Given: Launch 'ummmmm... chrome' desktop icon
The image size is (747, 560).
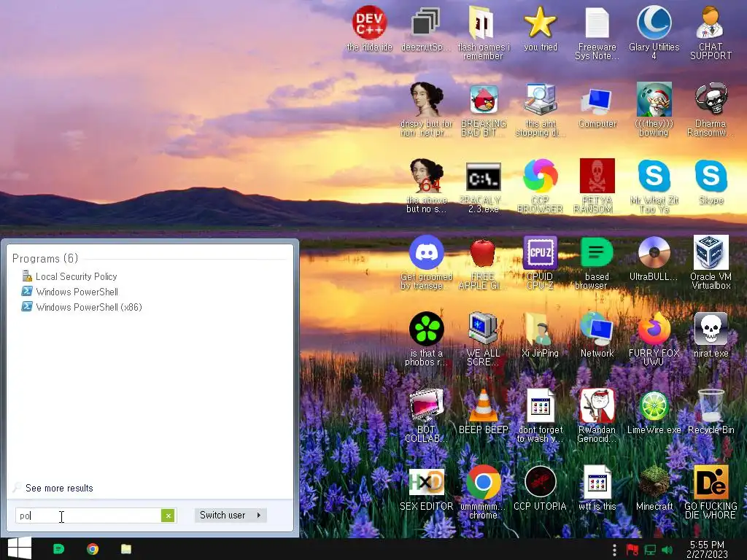Looking at the screenshot, I should (483, 483).
